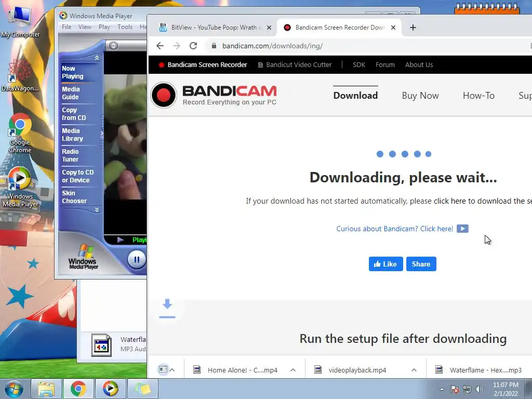The height and width of the screenshot is (399, 532).
Task: Open Windows Explorer from the taskbar
Action: pos(46,389)
